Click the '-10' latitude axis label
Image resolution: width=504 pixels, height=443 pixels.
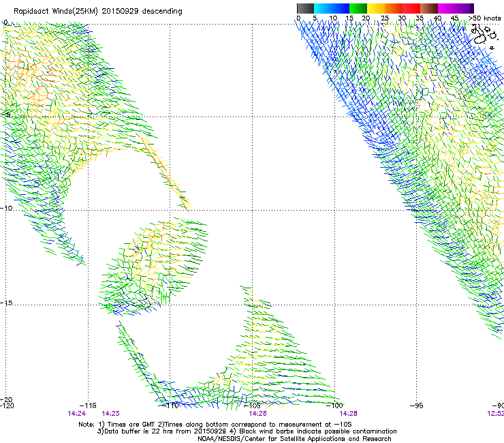click(x=6, y=208)
